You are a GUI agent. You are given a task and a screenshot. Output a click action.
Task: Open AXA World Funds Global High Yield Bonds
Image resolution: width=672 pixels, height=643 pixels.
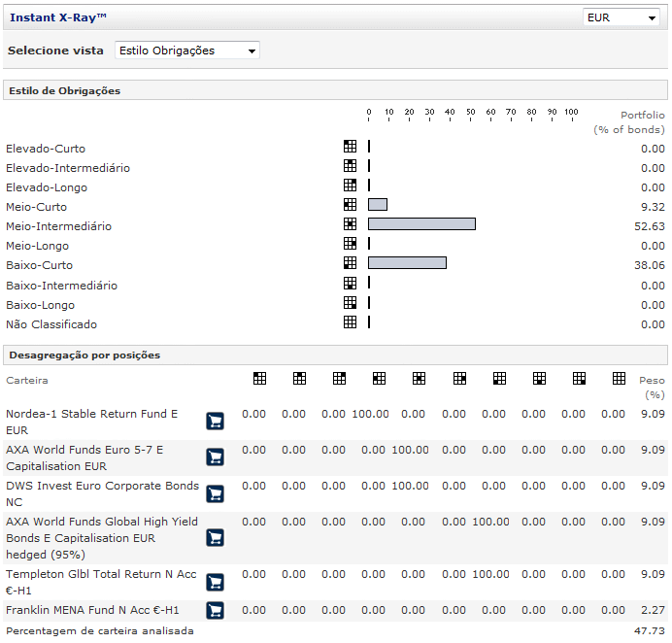pyautogui.click(x=102, y=538)
